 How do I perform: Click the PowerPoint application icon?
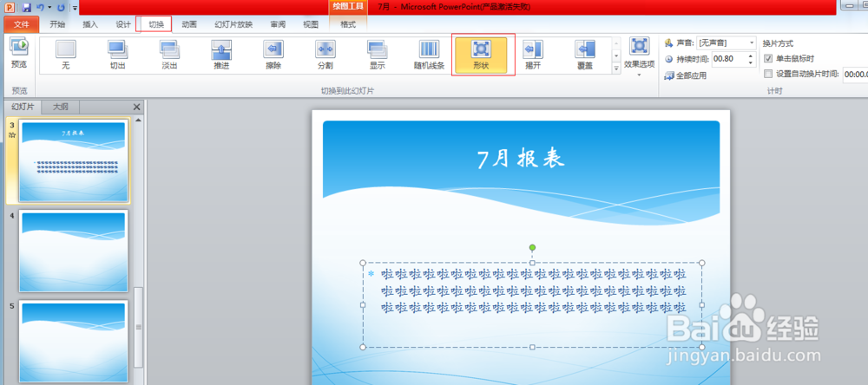pos(10,7)
